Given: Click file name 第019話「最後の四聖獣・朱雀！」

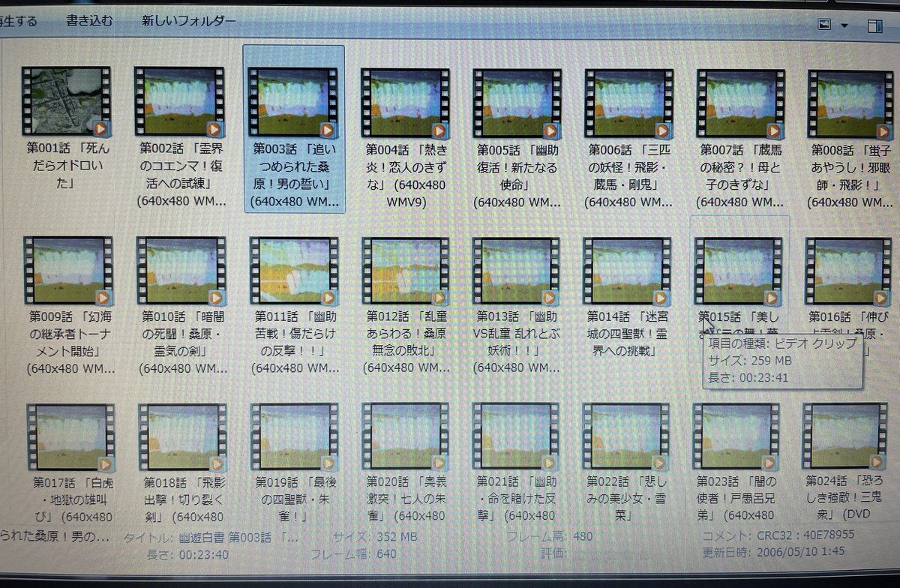Looking at the screenshot, I should [295, 498].
